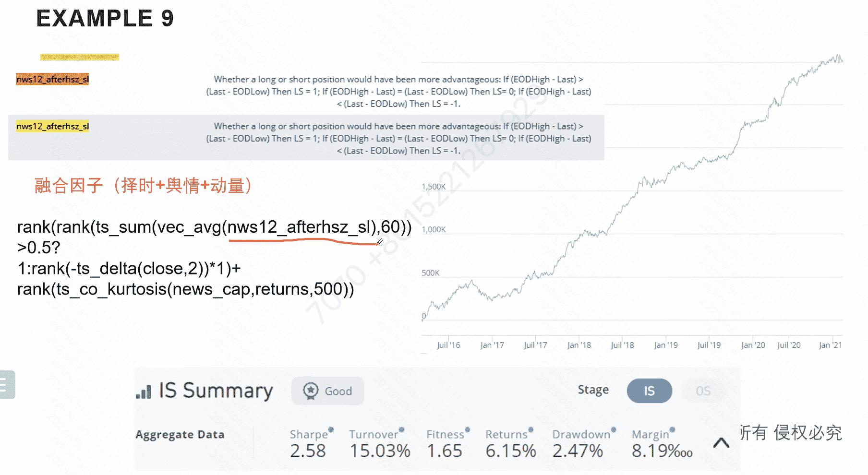Click the 1,000K axis label
Viewport: 868px width, 475px height.
[x=434, y=230]
